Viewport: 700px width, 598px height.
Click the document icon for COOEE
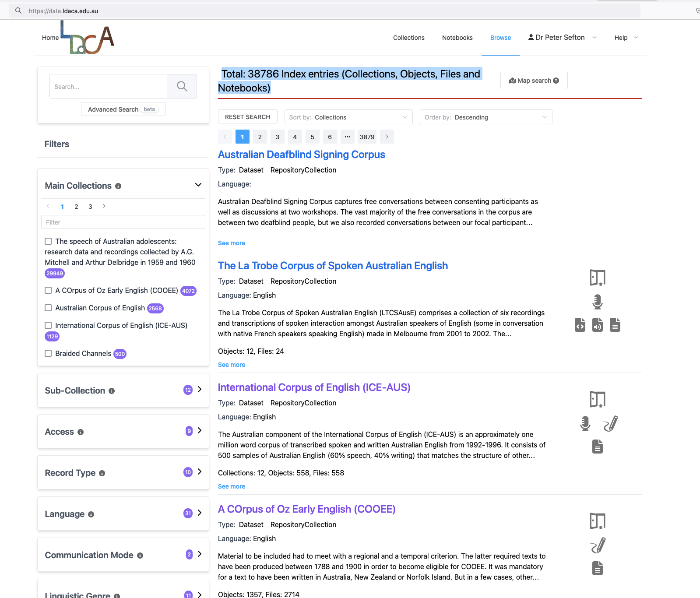point(598,568)
